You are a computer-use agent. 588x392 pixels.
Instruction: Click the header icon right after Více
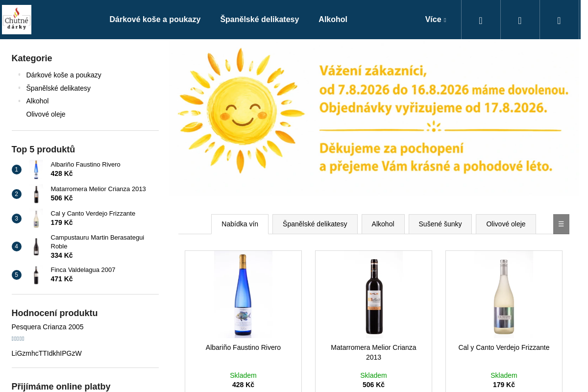coord(481,20)
